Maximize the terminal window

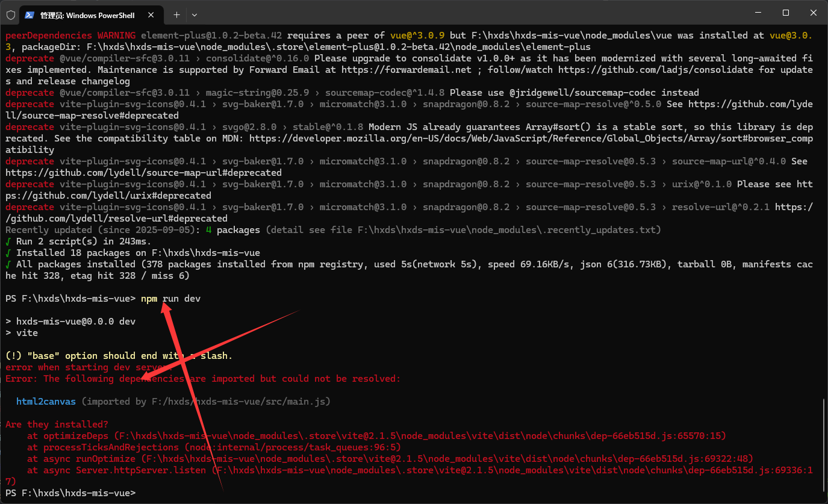tap(786, 13)
